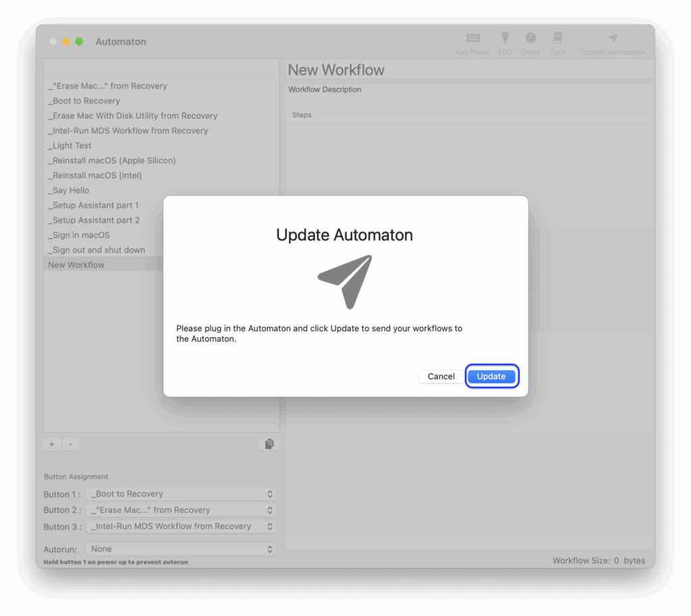Select '_Light Test' workflow
Image resolution: width=691 pixels, height=616 pixels.
161,146
